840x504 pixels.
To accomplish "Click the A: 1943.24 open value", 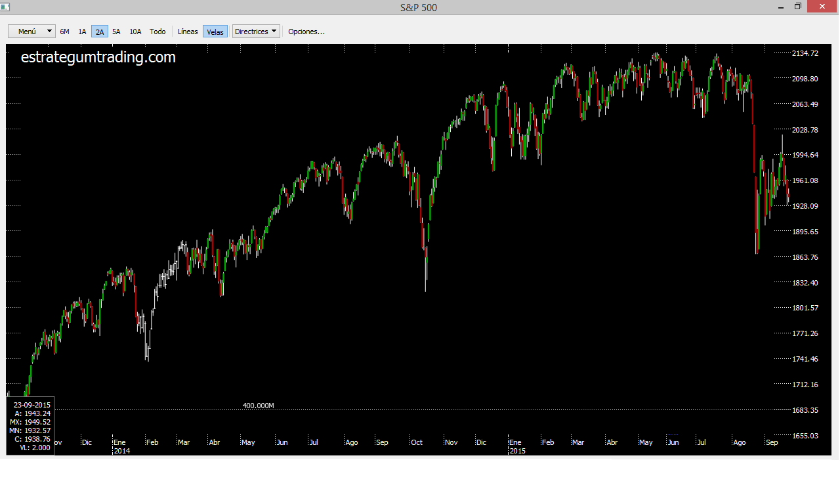I will (32, 413).
